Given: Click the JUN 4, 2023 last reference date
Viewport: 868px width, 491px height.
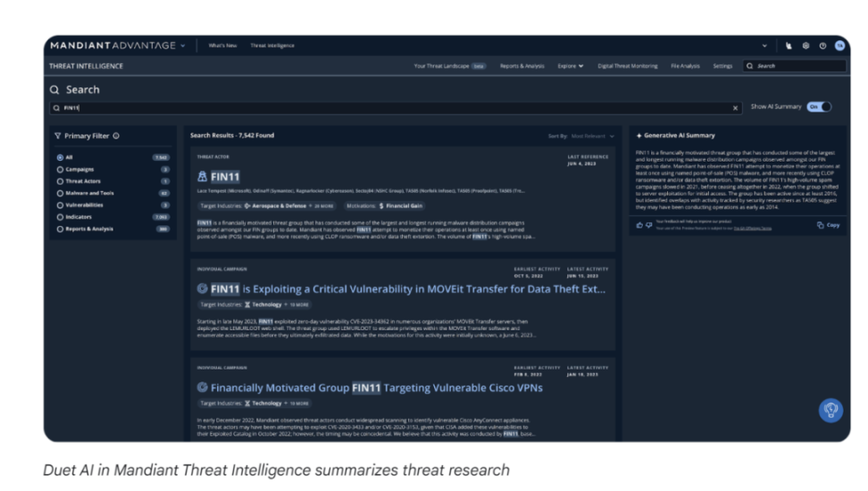Looking at the screenshot, I should (x=582, y=164).
